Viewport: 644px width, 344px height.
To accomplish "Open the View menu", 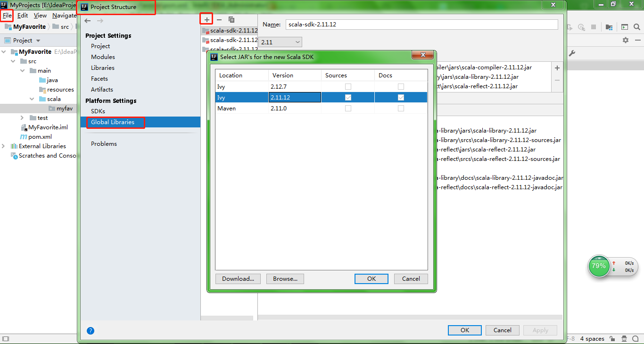I will (40, 16).
